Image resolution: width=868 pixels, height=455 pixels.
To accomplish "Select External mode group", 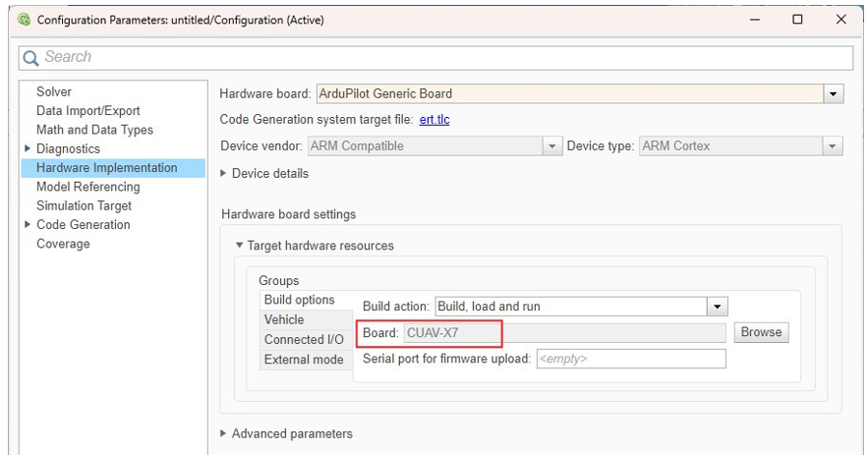I will [x=306, y=360].
